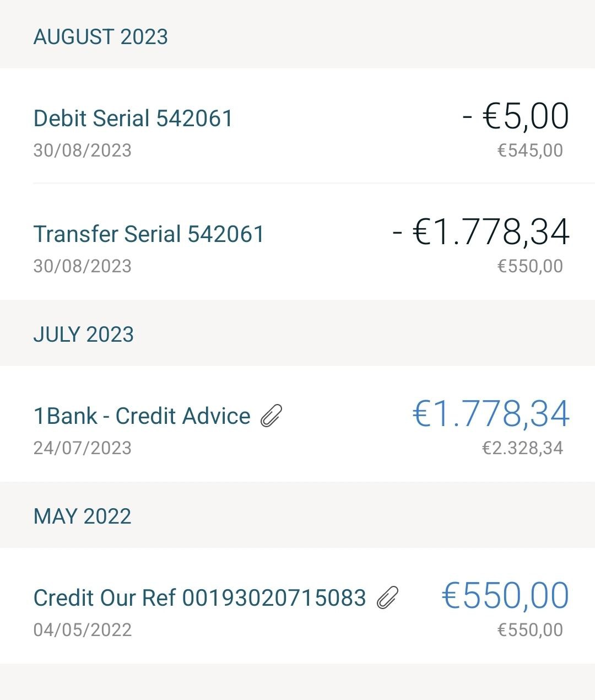Click the 30/08/2023 date under Transfer Serial
The height and width of the screenshot is (700, 595).
[82, 266]
